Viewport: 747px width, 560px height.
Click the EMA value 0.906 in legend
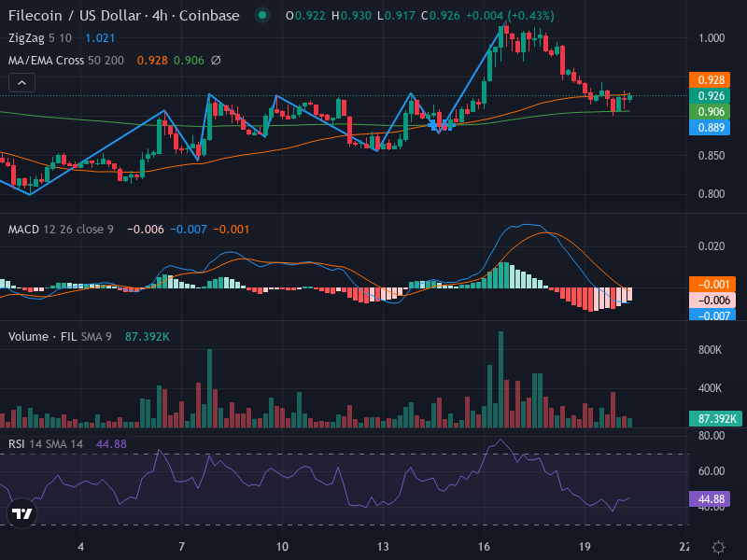pyautogui.click(x=189, y=61)
